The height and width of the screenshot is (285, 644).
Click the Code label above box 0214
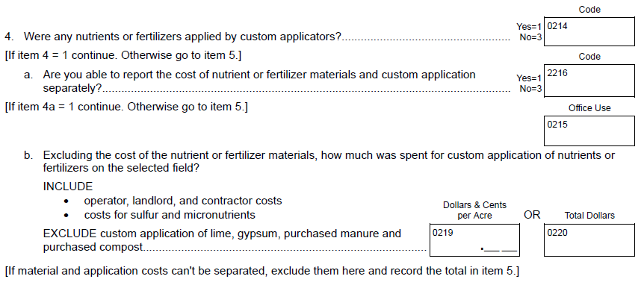(x=589, y=10)
